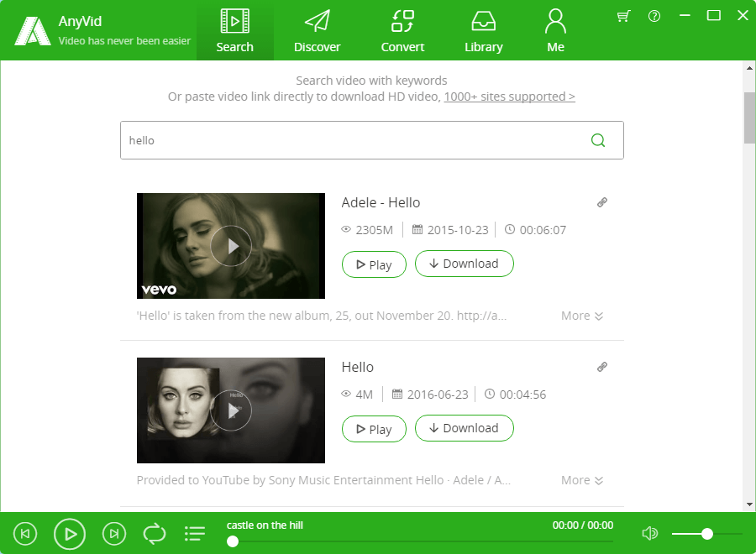Click Play for the 00:04:56 Hello video
Image resolution: width=756 pixels, height=554 pixels.
click(x=374, y=429)
